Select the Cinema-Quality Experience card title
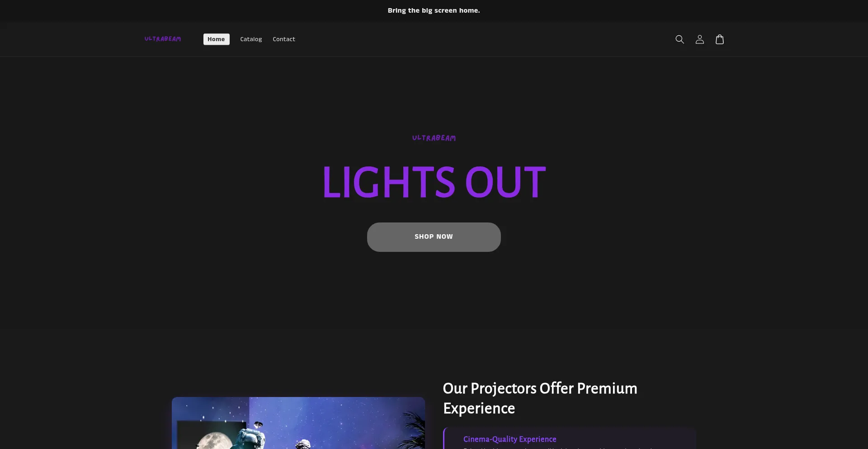868x449 pixels. point(510,439)
